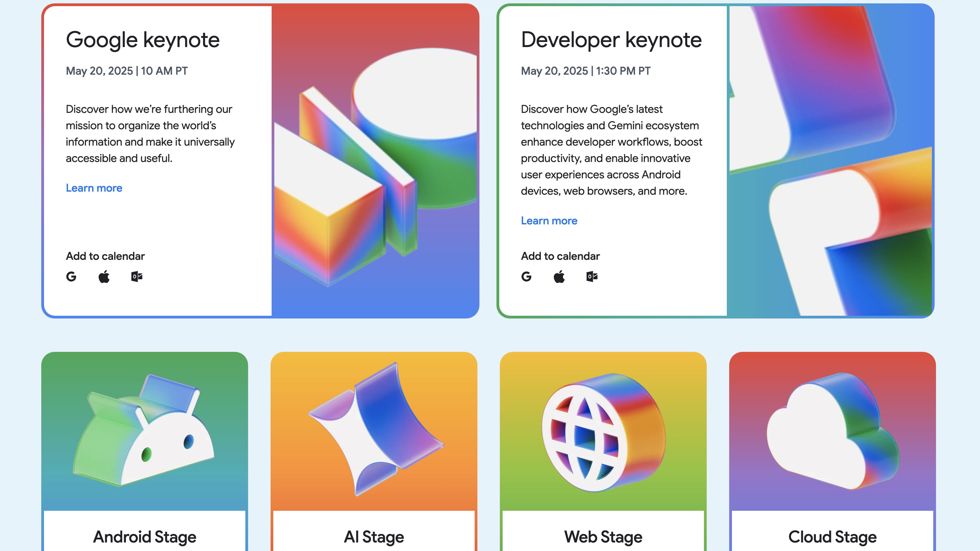Click the Developer keynote heading
Image resolution: width=980 pixels, height=551 pixels.
click(611, 40)
